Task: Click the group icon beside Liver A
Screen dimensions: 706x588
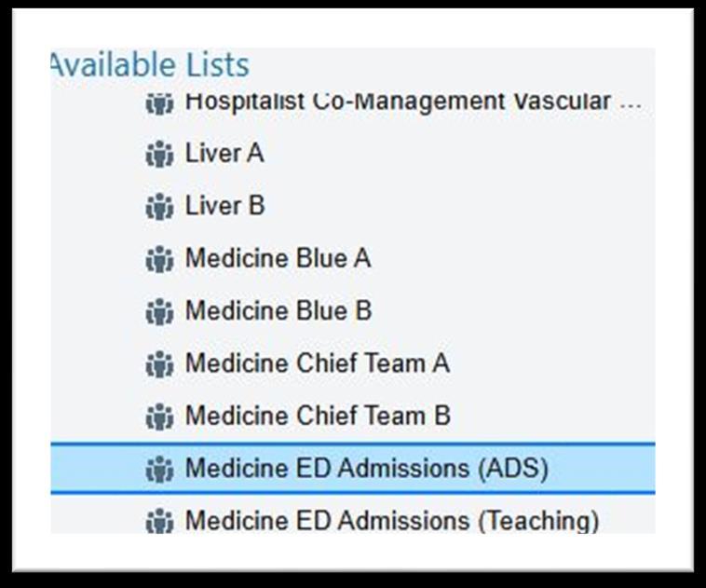Action: (159, 154)
